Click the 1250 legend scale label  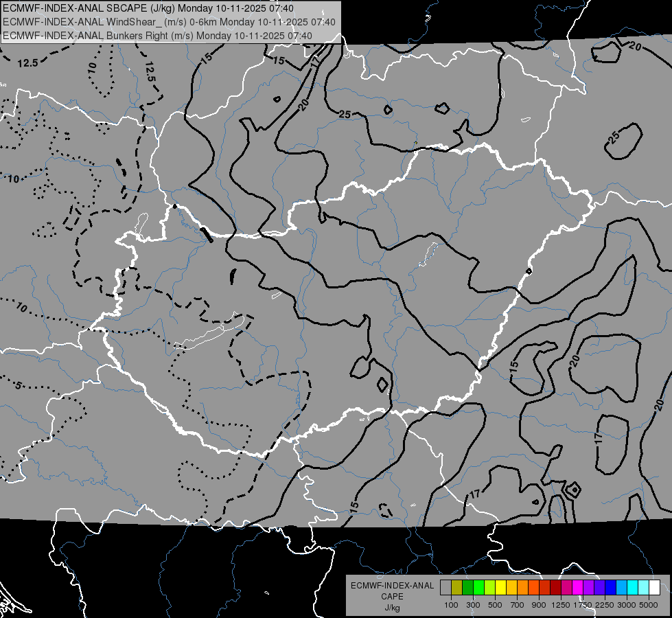pos(561,605)
